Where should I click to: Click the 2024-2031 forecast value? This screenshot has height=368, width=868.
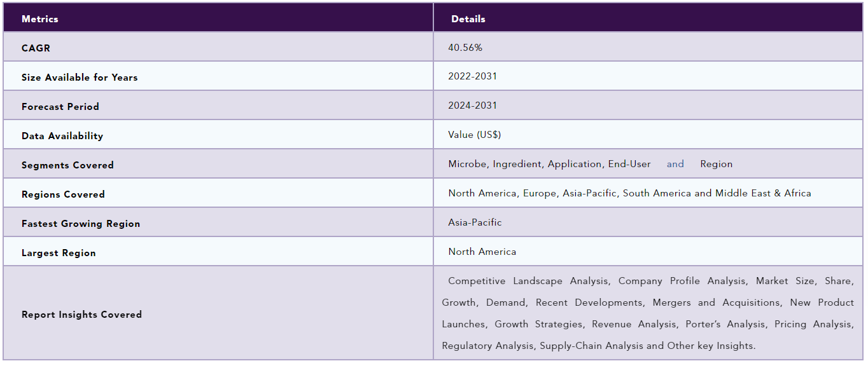[473, 106]
